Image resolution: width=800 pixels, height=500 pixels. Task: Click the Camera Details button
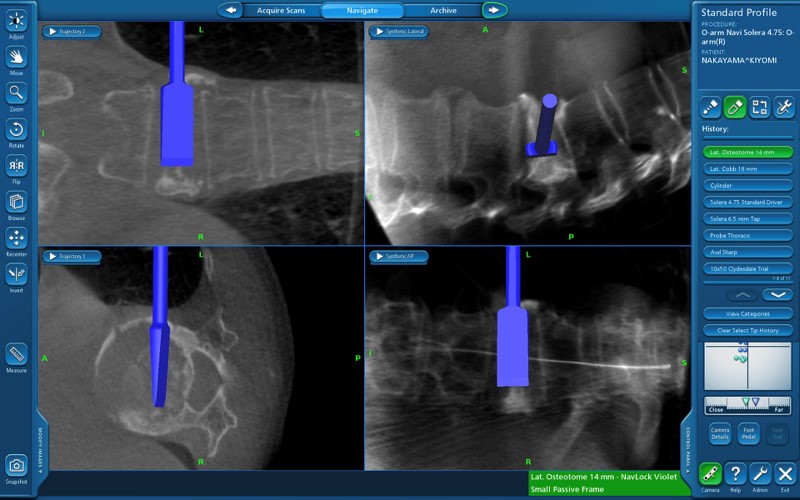720,433
